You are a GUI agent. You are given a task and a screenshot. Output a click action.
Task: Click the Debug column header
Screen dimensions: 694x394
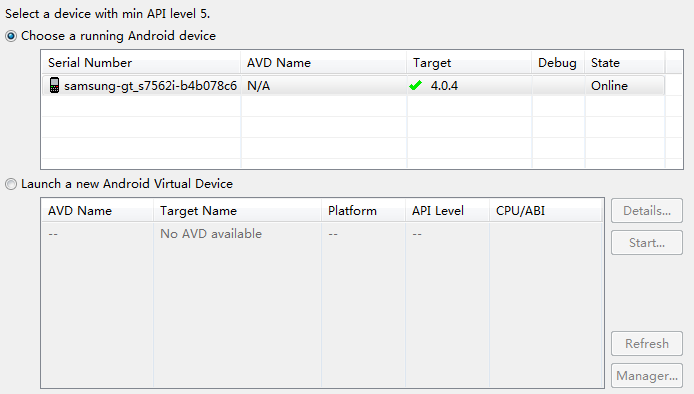point(558,62)
